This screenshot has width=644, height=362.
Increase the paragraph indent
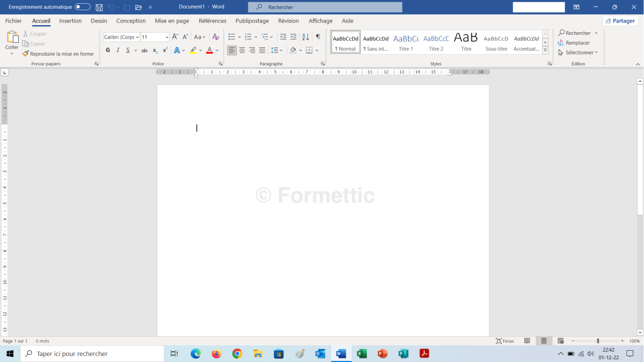(293, 37)
